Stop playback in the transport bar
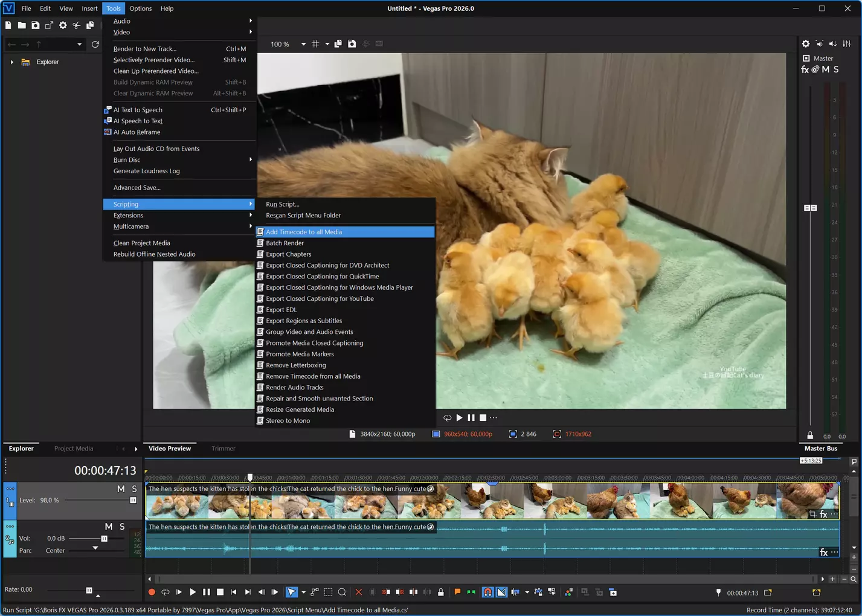Screen dimensions: 862x616 pos(220,592)
